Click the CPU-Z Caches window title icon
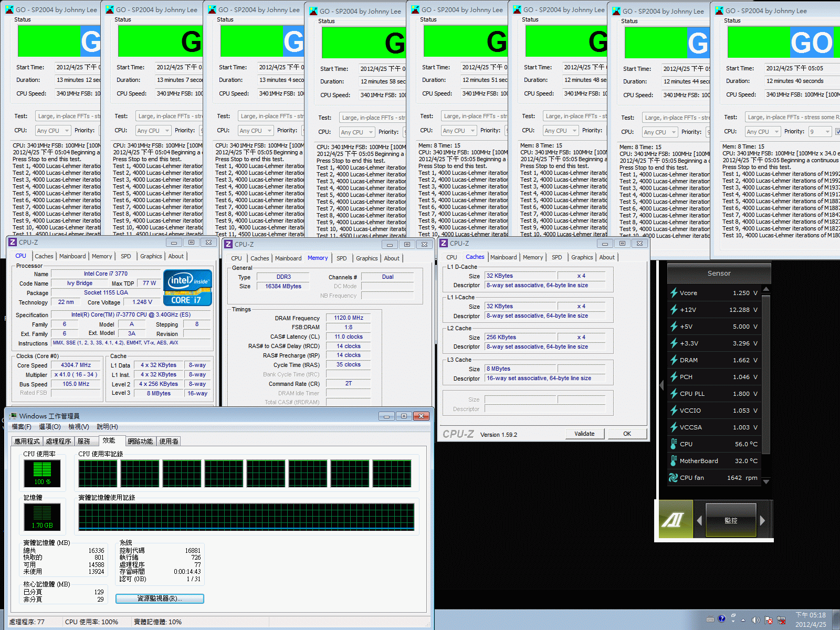840x630 pixels. pyautogui.click(x=444, y=244)
